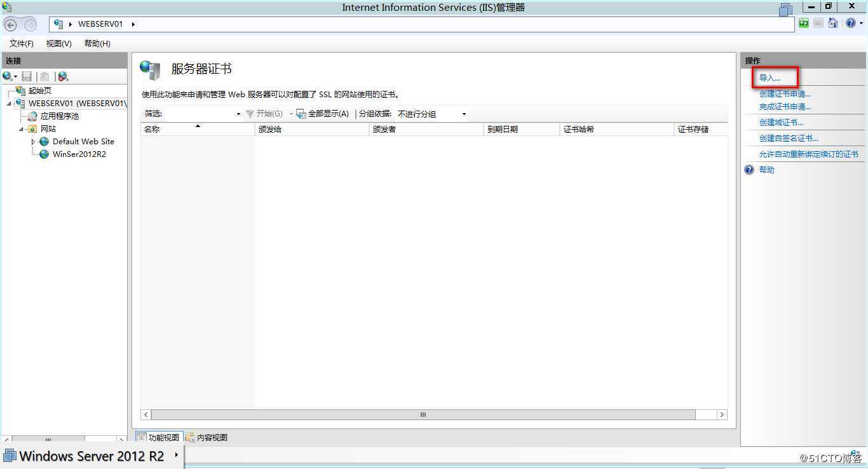Click the 筛选 filter input box
Viewport: 868px width, 469px height.
tap(199, 114)
